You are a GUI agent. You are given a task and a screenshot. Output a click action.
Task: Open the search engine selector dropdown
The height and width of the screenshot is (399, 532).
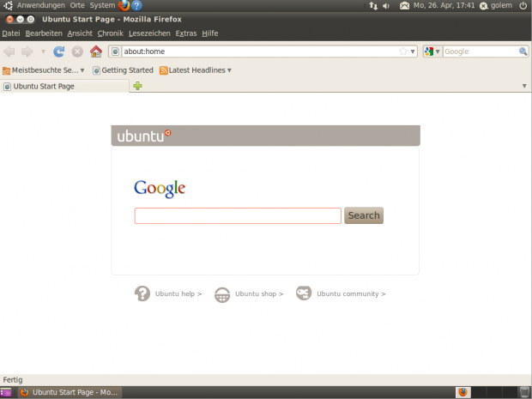(432, 51)
